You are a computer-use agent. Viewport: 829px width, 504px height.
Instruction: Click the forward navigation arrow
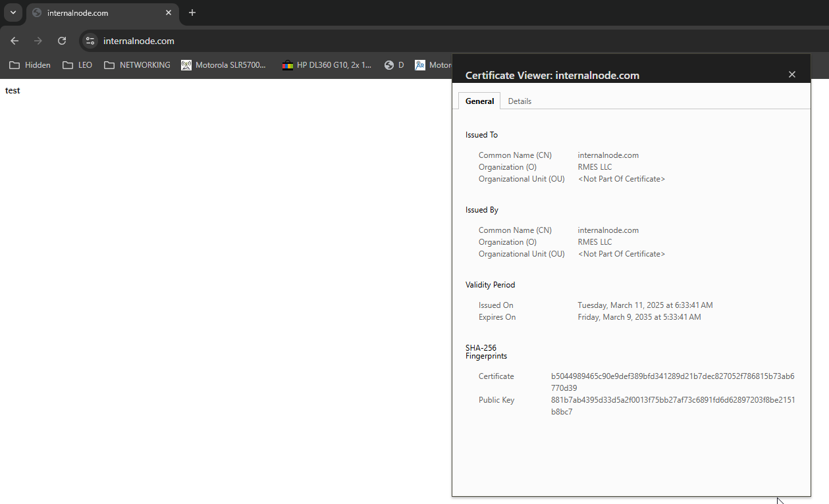(x=38, y=41)
